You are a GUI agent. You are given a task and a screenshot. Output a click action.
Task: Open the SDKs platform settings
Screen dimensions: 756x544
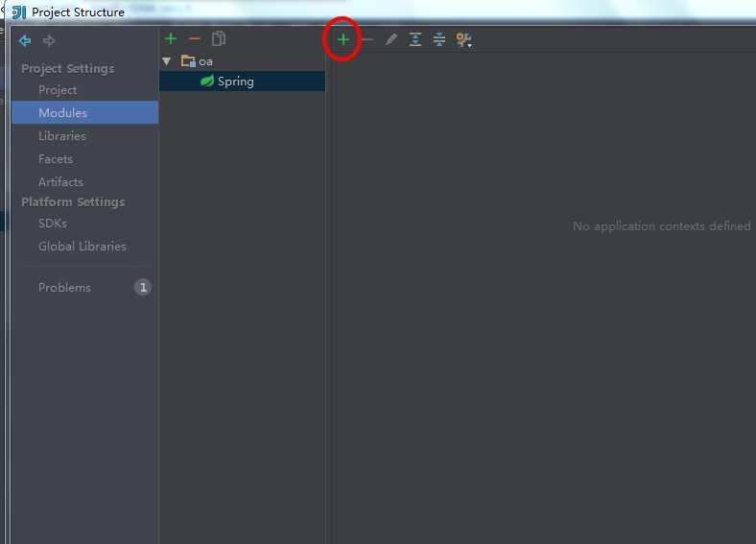[53, 224]
